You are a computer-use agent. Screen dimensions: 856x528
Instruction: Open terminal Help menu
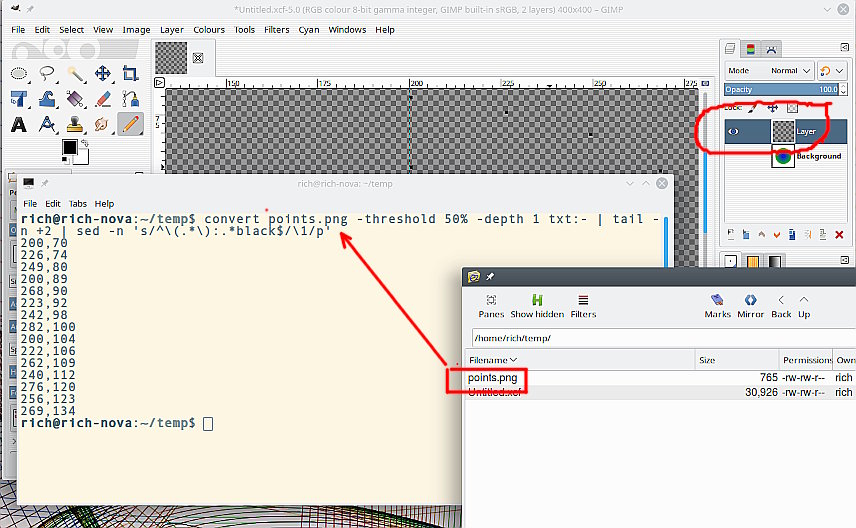click(x=104, y=204)
